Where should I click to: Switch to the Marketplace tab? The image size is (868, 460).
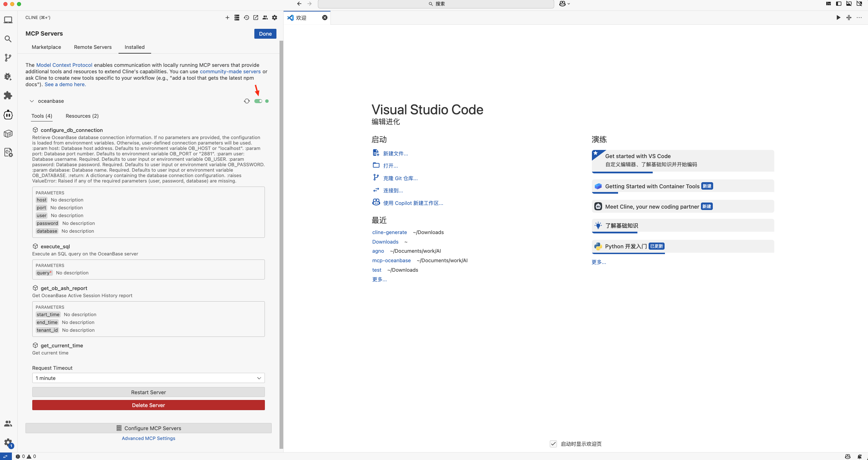[47, 47]
